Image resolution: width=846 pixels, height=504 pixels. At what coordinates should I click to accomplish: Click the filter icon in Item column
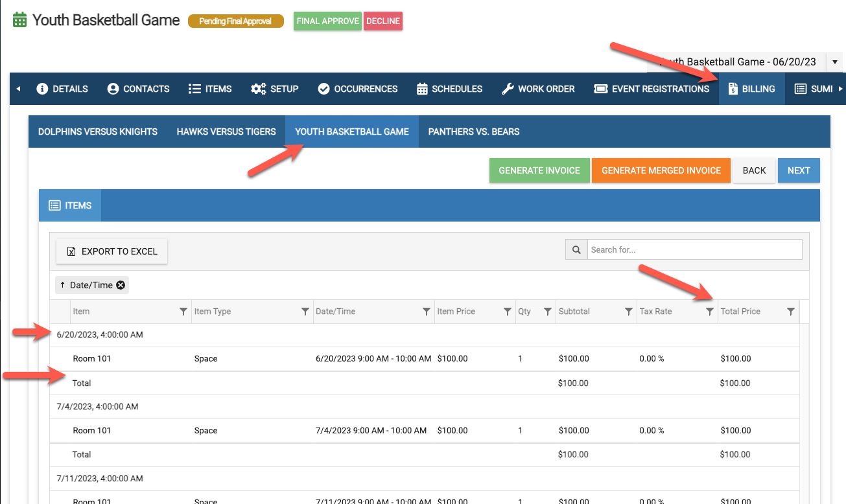click(x=183, y=312)
